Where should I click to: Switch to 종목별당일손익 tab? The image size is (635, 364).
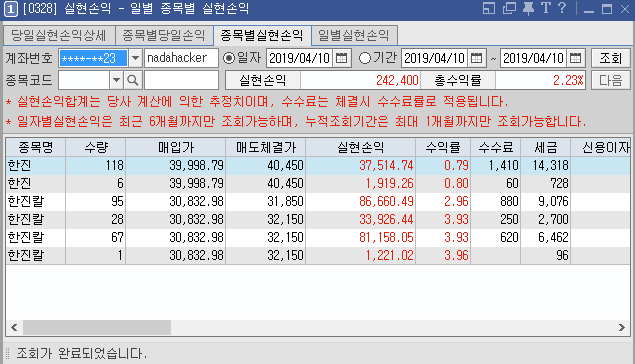coord(164,36)
